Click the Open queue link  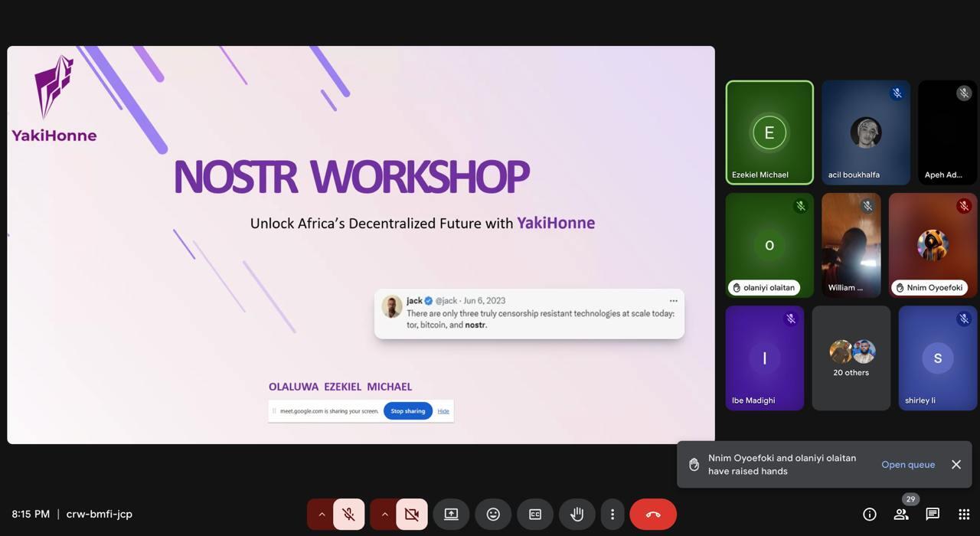click(908, 465)
